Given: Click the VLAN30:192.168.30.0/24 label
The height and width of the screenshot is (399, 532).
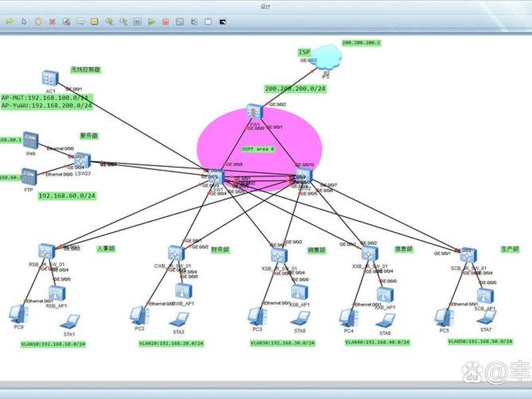Looking at the screenshot, I should (283, 343).
